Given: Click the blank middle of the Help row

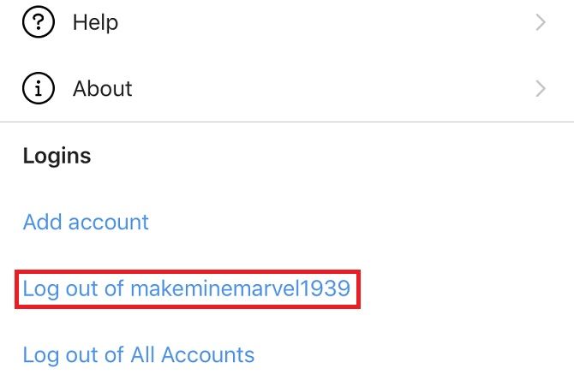Looking at the screenshot, I should click(326, 22).
